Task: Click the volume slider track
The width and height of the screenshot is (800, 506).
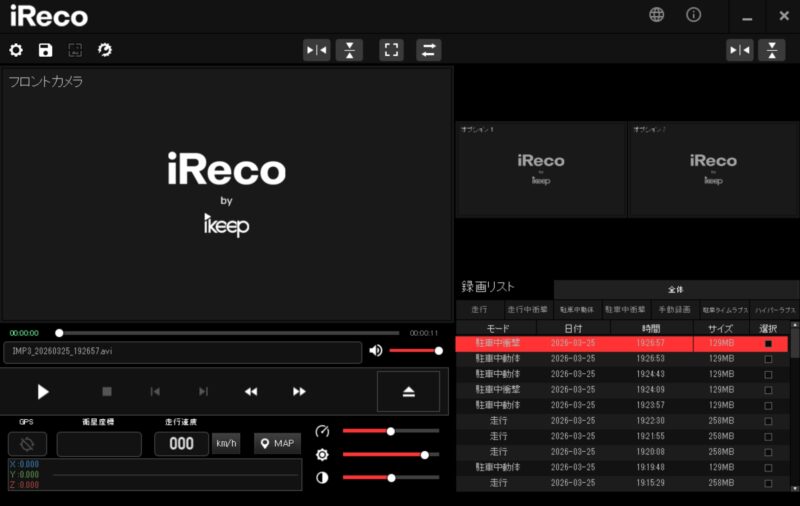Action: tap(413, 350)
